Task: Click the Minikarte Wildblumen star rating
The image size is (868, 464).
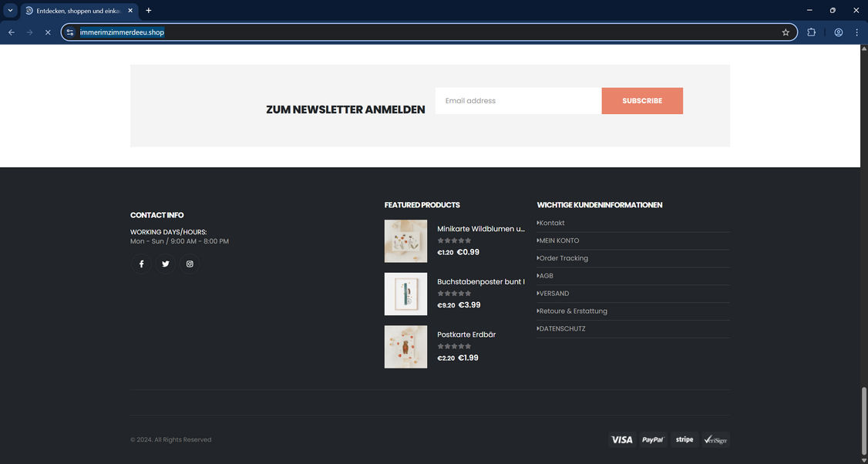Action: [x=455, y=240]
